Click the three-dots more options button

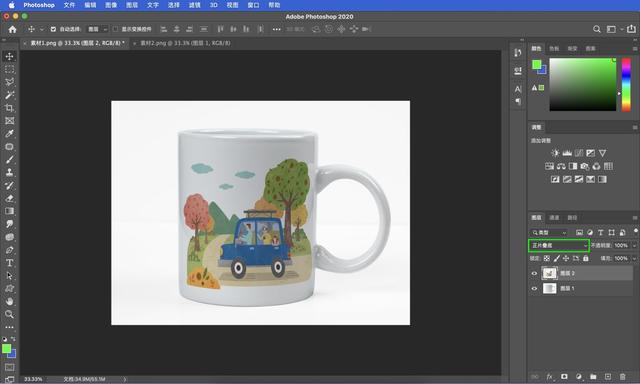pos(276,29)
